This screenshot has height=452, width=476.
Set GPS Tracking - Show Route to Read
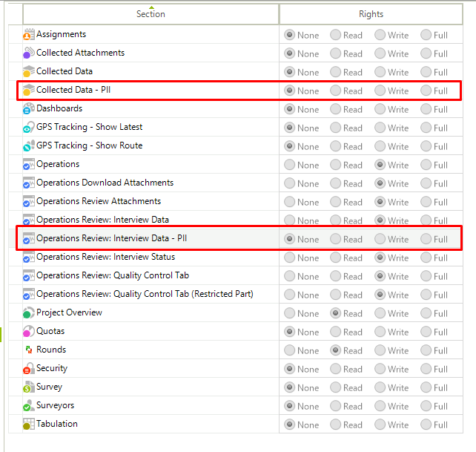point(335,146)
